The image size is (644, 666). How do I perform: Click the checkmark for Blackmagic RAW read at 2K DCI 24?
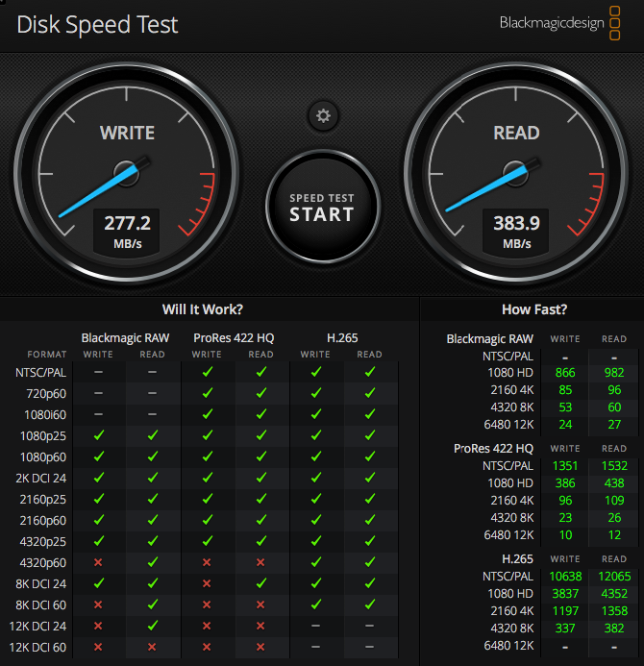pyautogui.click(x=153, y=478)
